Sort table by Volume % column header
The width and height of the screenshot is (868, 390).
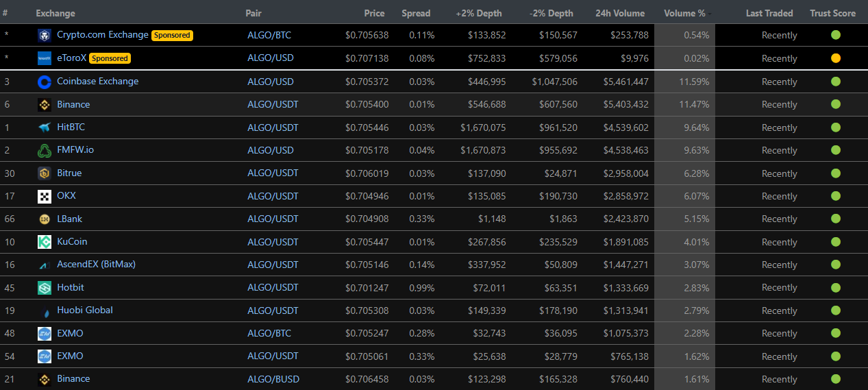[x=684, y=13]
